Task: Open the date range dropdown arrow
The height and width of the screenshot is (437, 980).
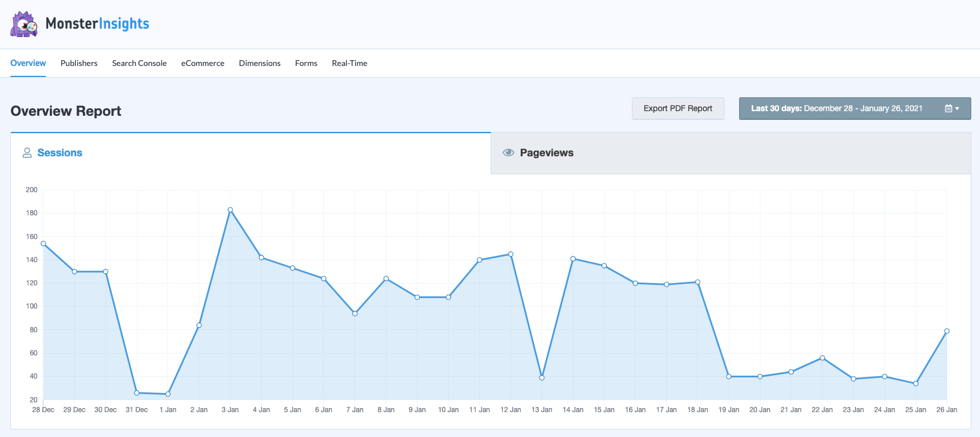Action: [957, 109]
